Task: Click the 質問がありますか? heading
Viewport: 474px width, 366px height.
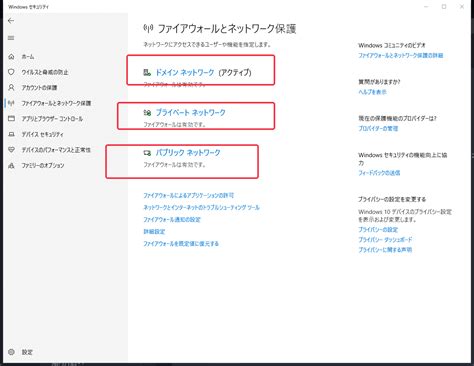Action: [379, 82]
